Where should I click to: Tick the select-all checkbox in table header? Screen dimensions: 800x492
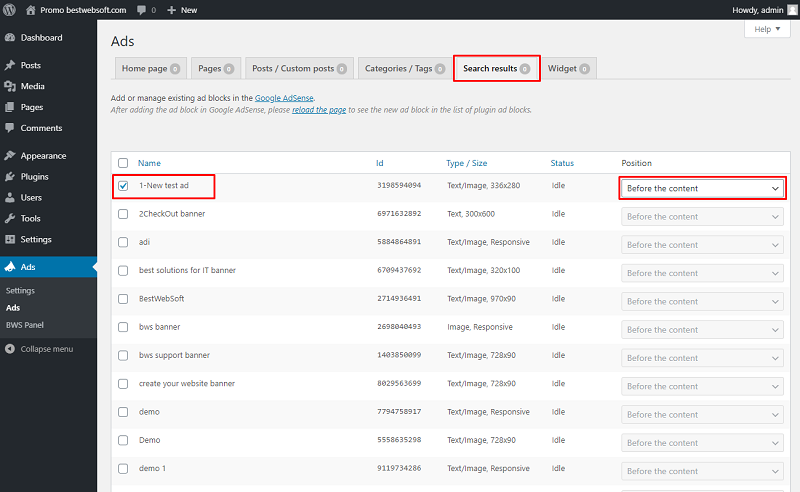(123, 163)
